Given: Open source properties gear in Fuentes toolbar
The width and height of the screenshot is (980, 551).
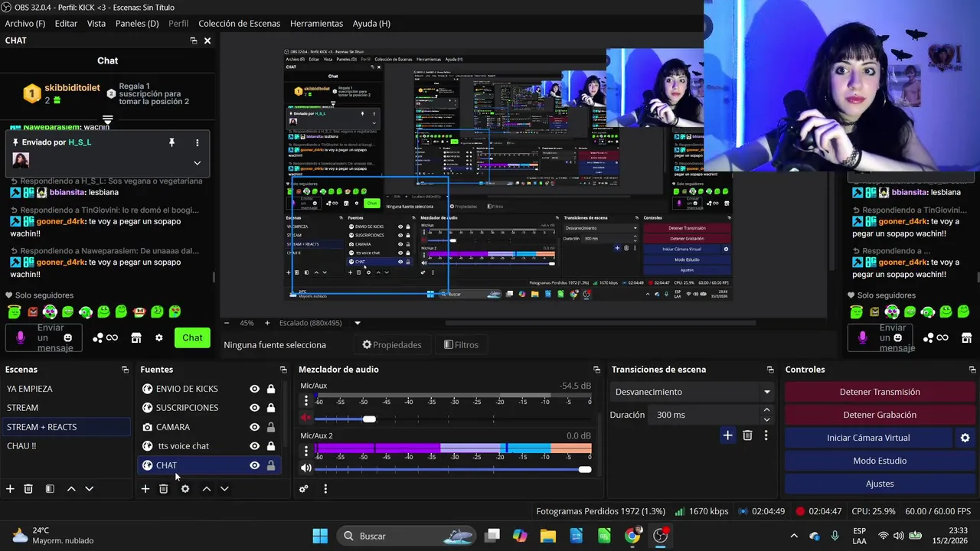Looking at the screenshot, I should point(185,489).
